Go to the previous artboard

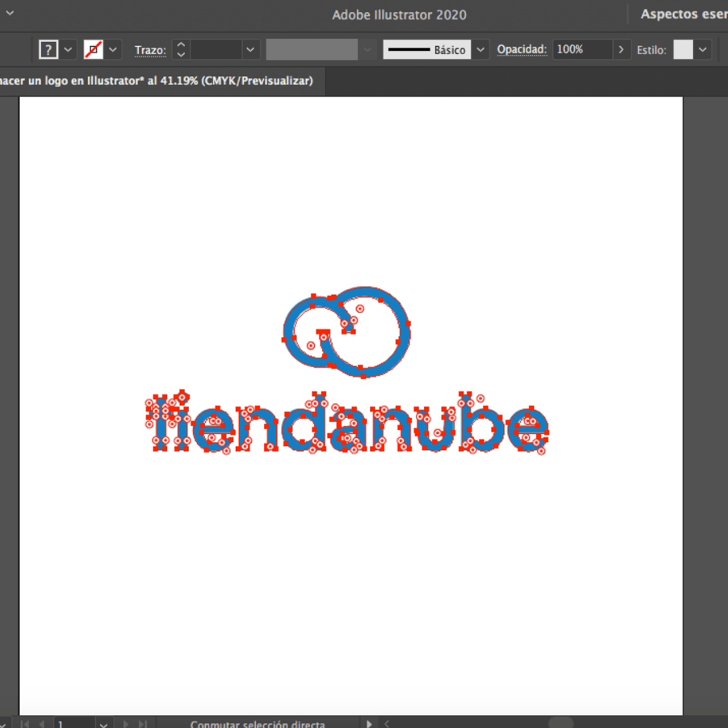coord(42,724)
